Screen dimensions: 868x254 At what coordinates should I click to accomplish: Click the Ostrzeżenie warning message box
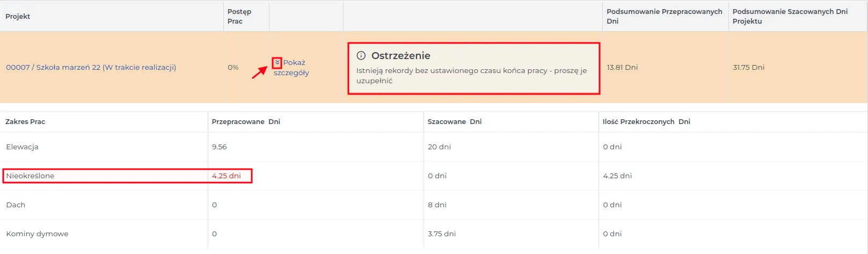point(473,68)
